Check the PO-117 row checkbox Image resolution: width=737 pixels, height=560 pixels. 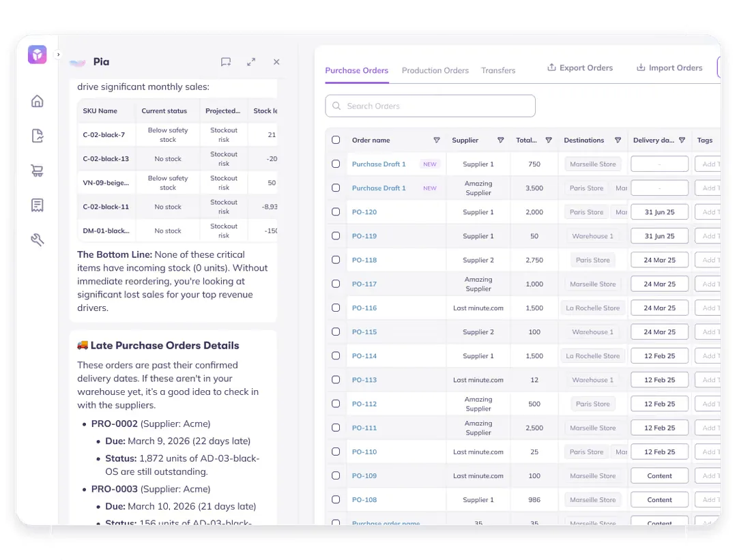[336, 284]
